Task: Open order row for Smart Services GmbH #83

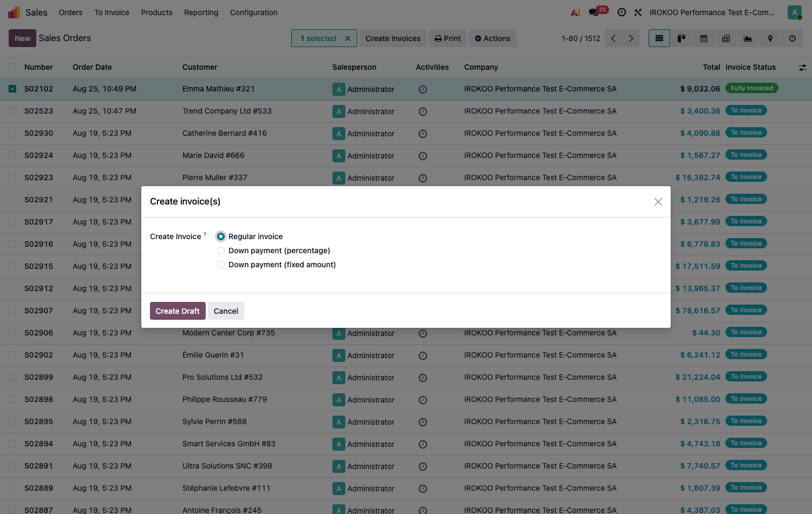Action: 406,444
